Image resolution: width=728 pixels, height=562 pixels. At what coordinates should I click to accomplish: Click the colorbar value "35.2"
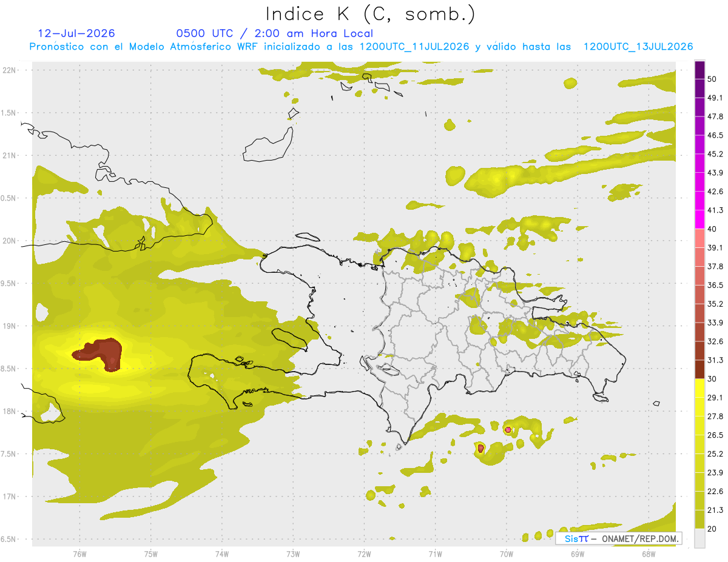point(715,304)
